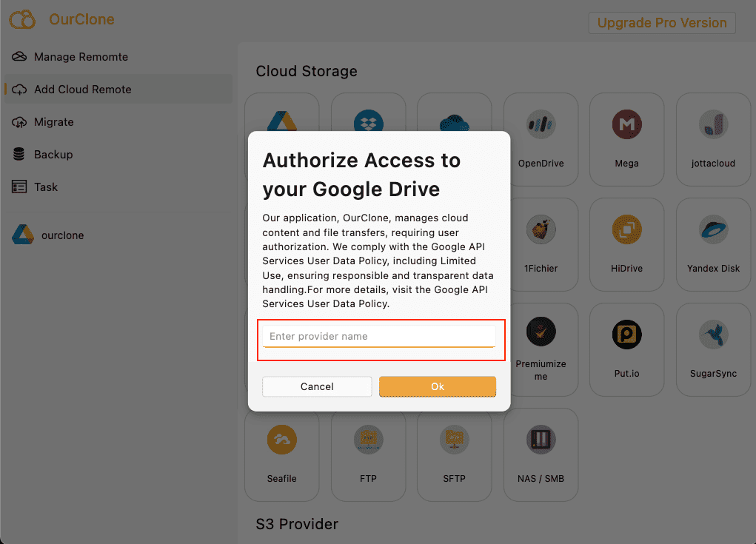Choose the FTP provider icon
The image size is (756, 544).
tap(368, 441)
